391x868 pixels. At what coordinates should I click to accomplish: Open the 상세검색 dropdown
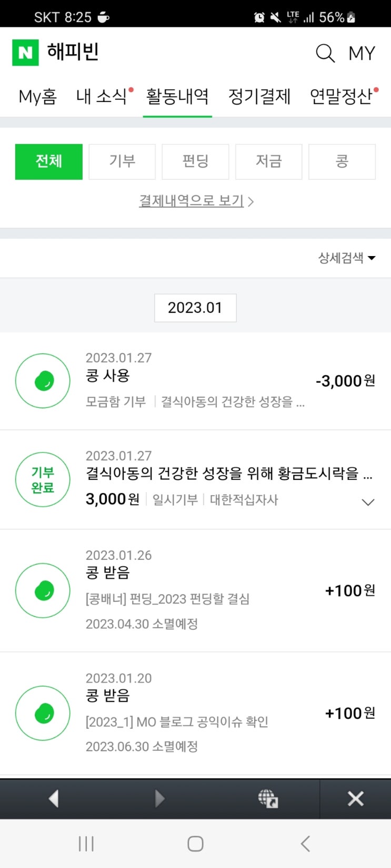346,258
